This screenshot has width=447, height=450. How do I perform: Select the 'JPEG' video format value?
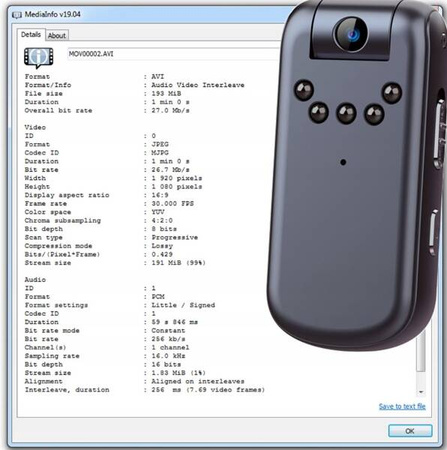(x=160, y=144)
